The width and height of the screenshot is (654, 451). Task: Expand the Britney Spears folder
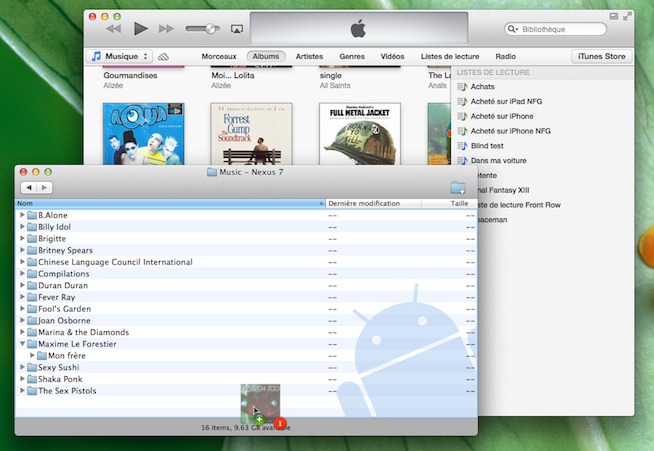pos(23,251)
